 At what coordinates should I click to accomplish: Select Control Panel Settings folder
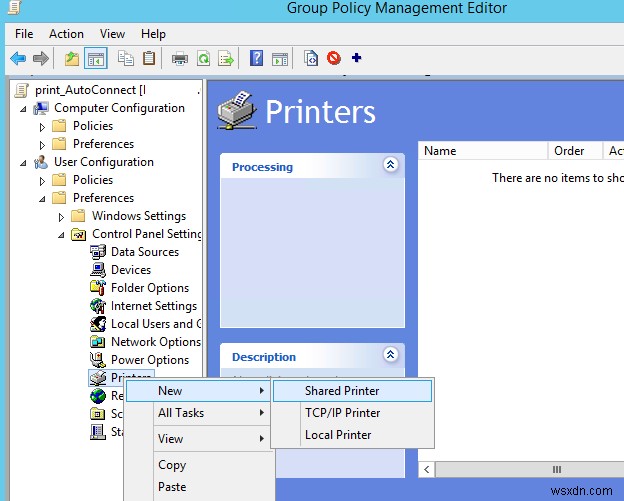146,234
